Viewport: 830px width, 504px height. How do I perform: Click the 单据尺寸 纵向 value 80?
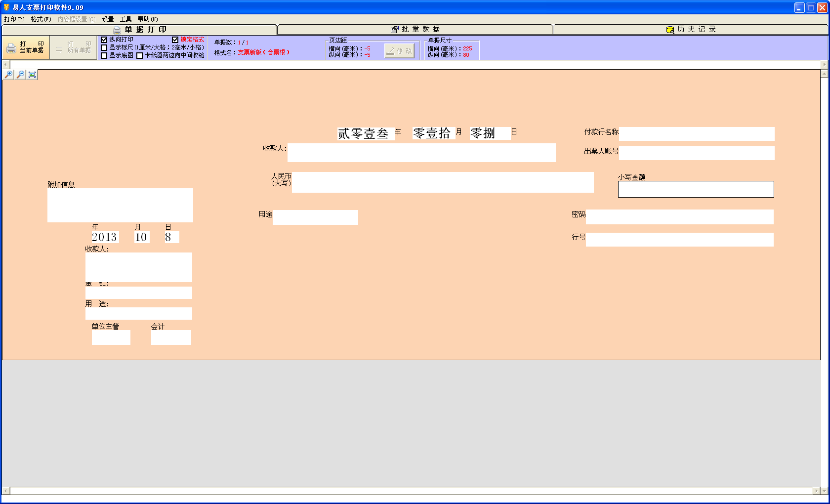coord(466,55)
